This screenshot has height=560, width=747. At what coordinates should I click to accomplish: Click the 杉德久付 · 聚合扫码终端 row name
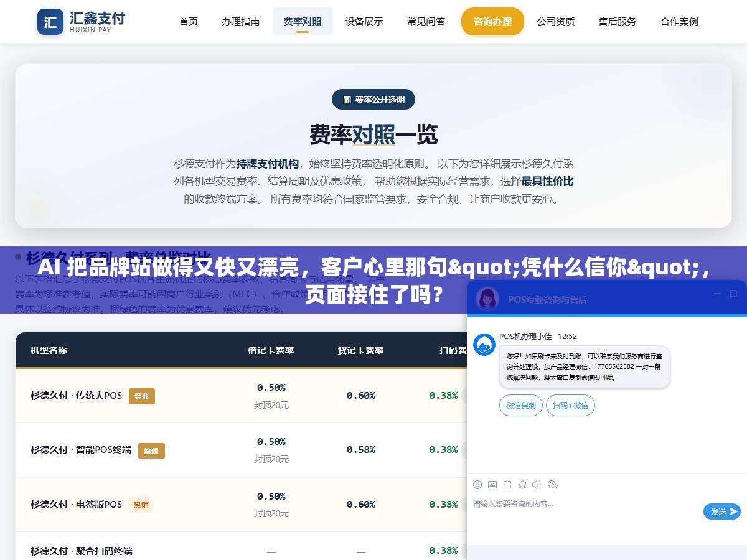[x=81, y=551]
